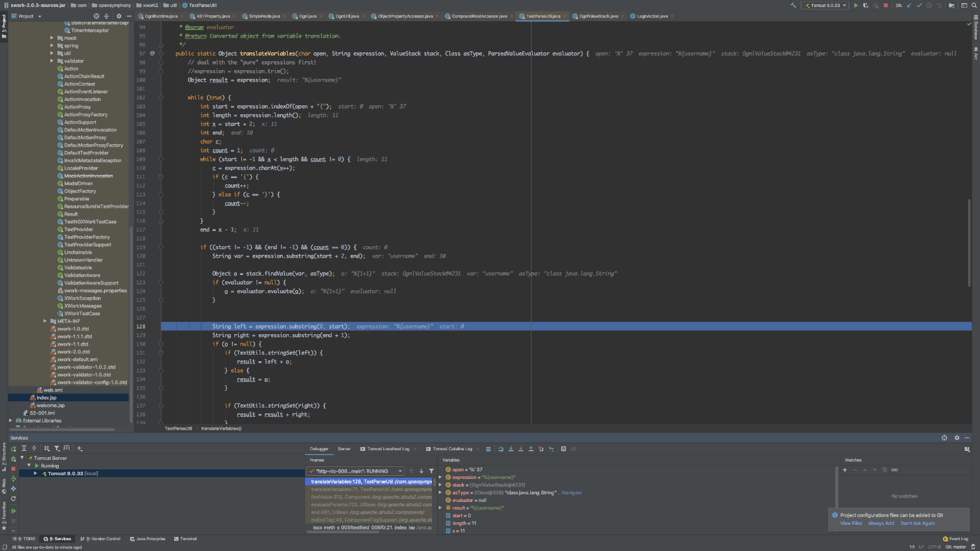This screenshot has width=980, height=551.
Task: Click the Build Project hammer icon
Action: pos(793,5)
